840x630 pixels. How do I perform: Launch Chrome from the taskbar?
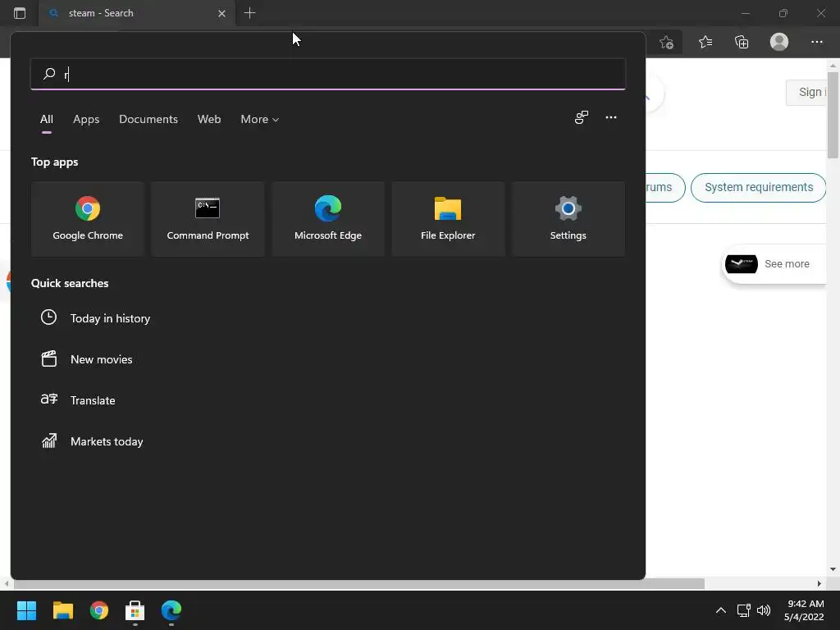(x=99, y=610)
